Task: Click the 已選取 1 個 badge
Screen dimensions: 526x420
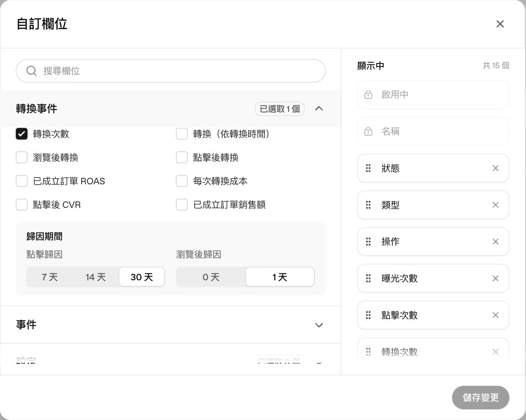Action: 280,109
